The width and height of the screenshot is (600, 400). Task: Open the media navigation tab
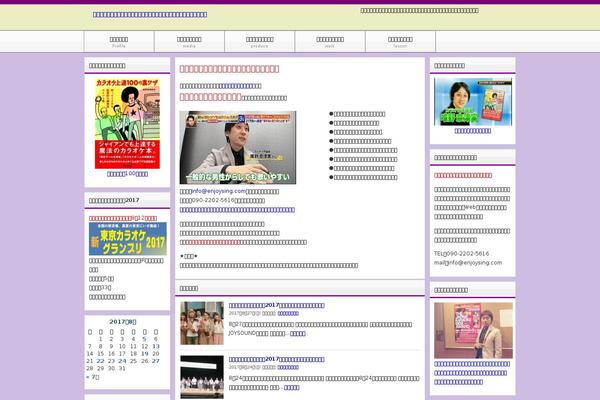pos(189,41)
